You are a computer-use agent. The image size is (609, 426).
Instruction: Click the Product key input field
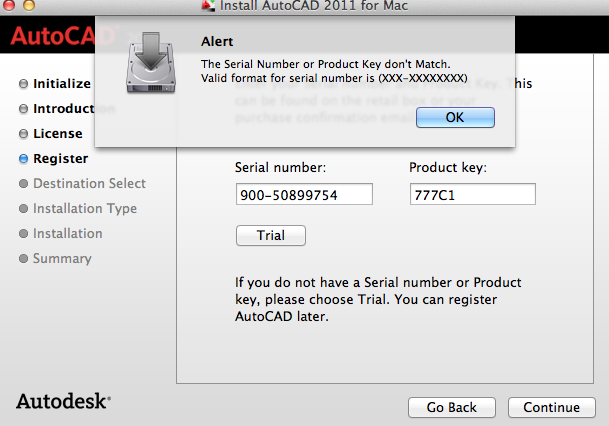click(473, 194)
